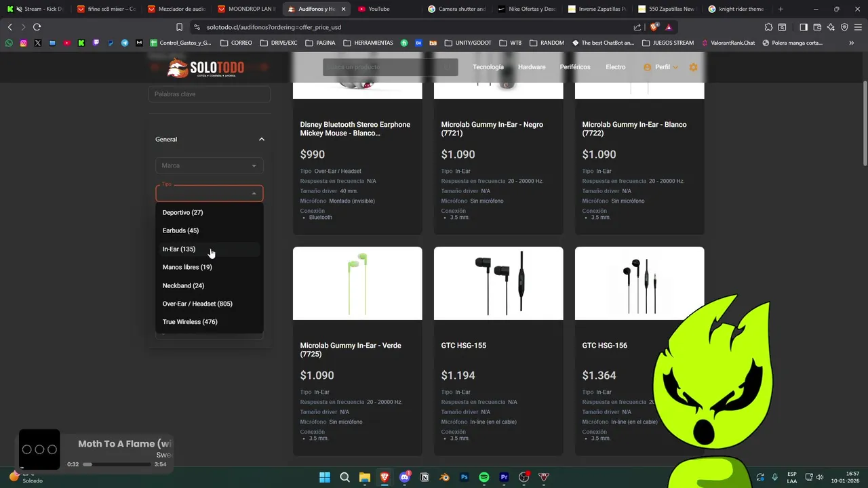Viewport: 868px width, 488px height.
Task: Open Microlab Gummy In-Ear - Negro (7721)
Action: coord(492,129)
